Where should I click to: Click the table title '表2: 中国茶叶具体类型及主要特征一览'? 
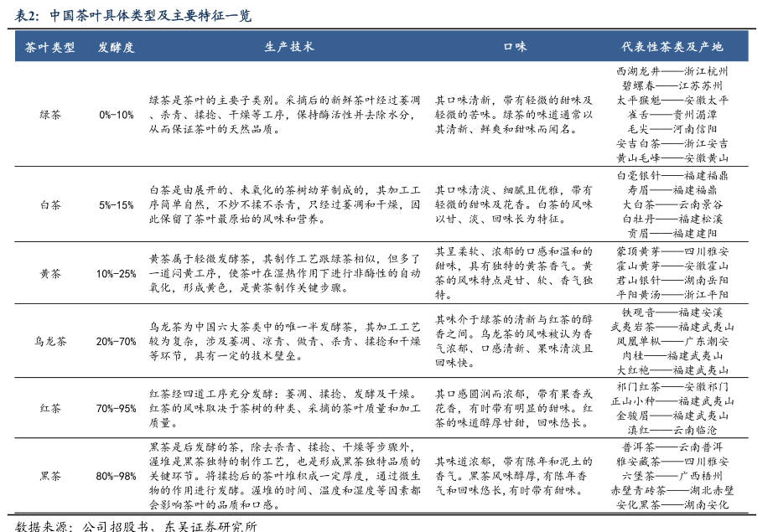click(132, 16)
